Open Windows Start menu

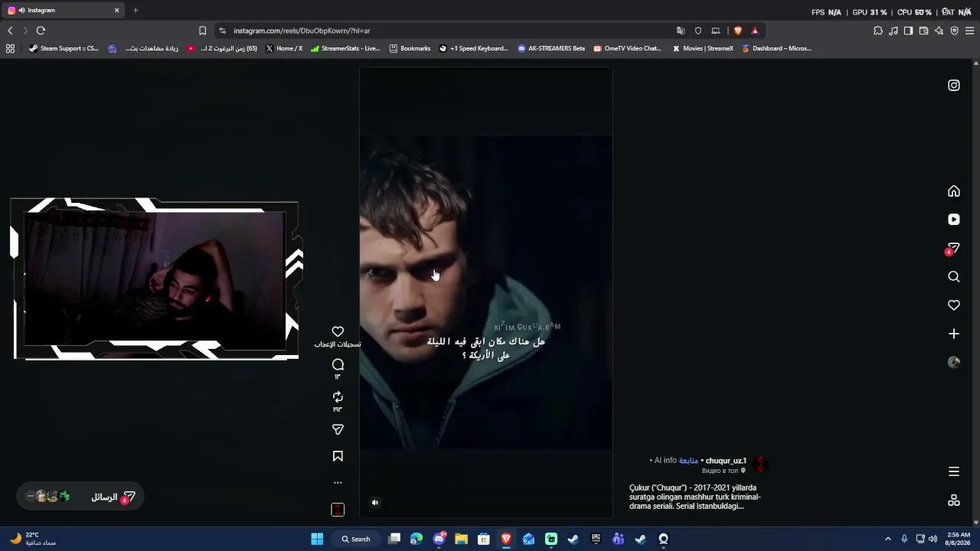[x=317, y=539]
